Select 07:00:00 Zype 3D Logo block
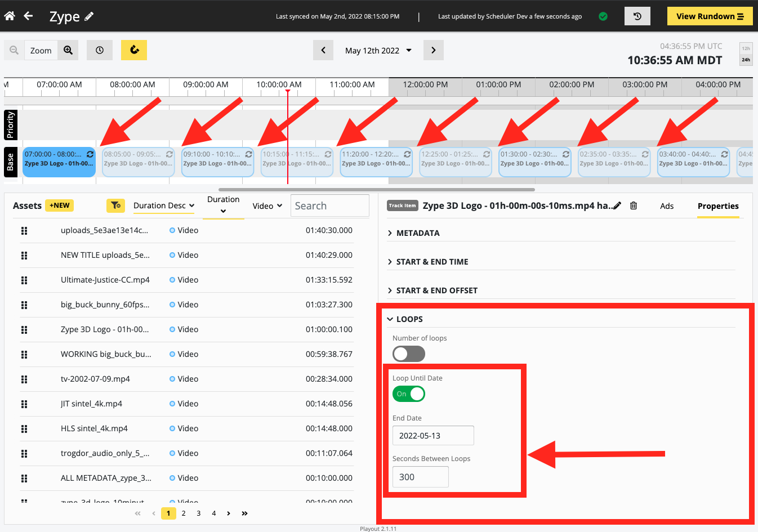This screenshot has height=532, width=758. coord(59,162)
